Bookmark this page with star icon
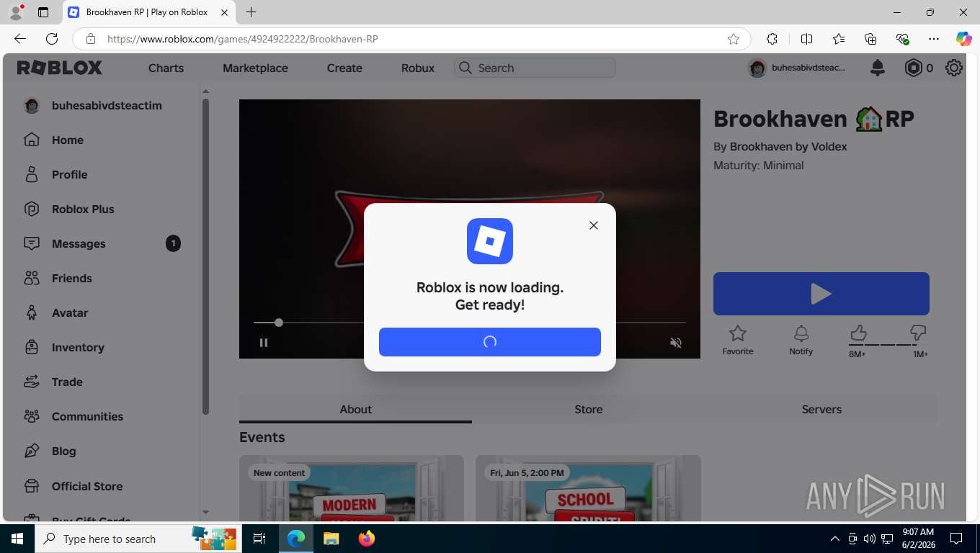This screenshot has width=980, height=553. pos(734,39)
